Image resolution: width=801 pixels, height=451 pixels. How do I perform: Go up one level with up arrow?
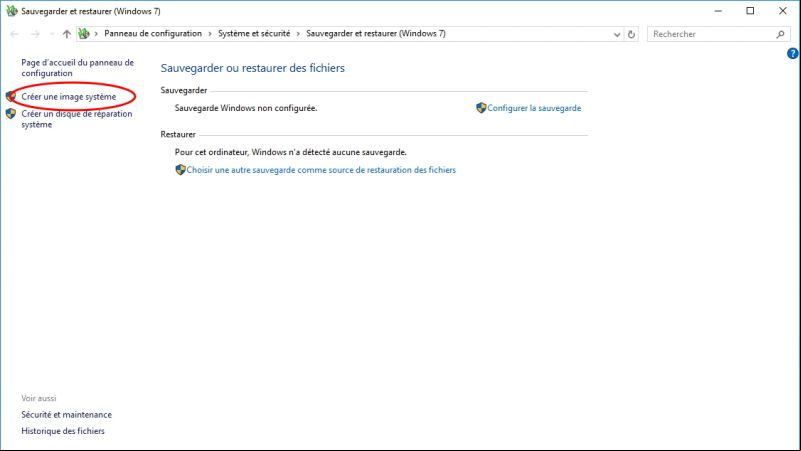(x=66, y=34)
